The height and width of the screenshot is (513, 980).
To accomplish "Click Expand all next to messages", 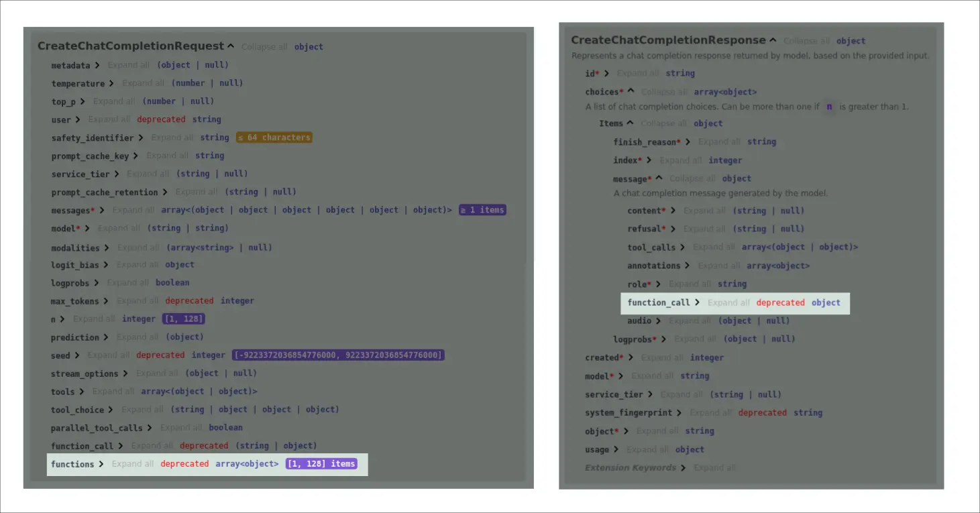I will tap(133, 210).
